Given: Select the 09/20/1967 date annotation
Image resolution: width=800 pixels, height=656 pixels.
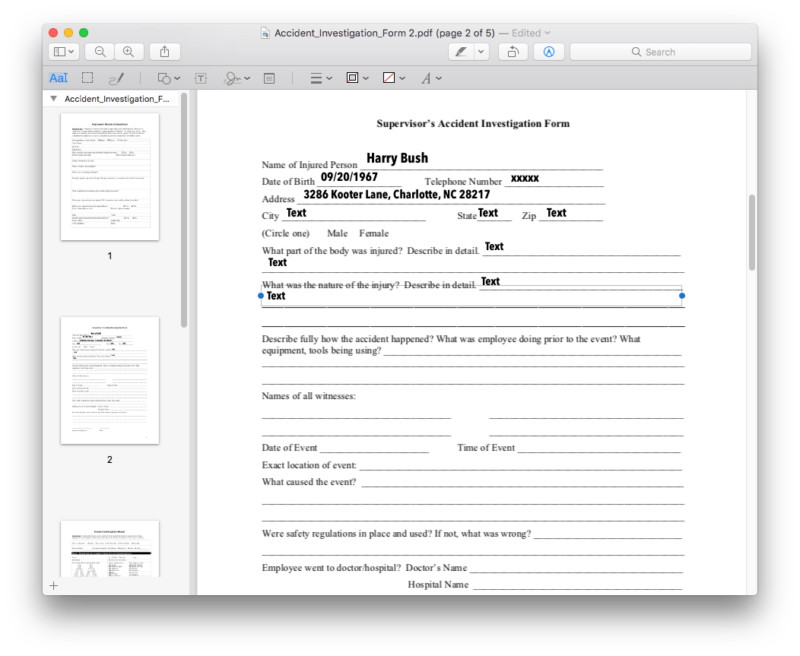Looking at the screenshot, I should tap(349, 177).
